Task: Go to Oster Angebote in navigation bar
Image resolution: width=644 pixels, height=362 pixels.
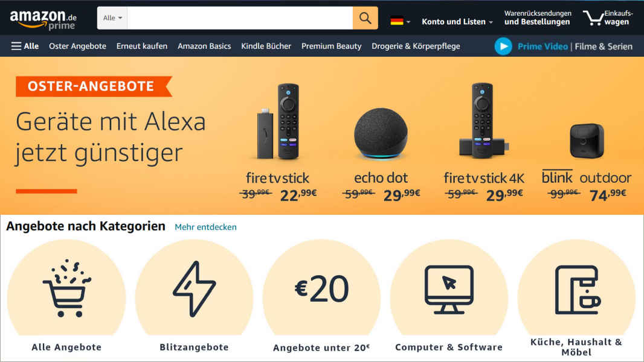Action: tap(77, 46)
